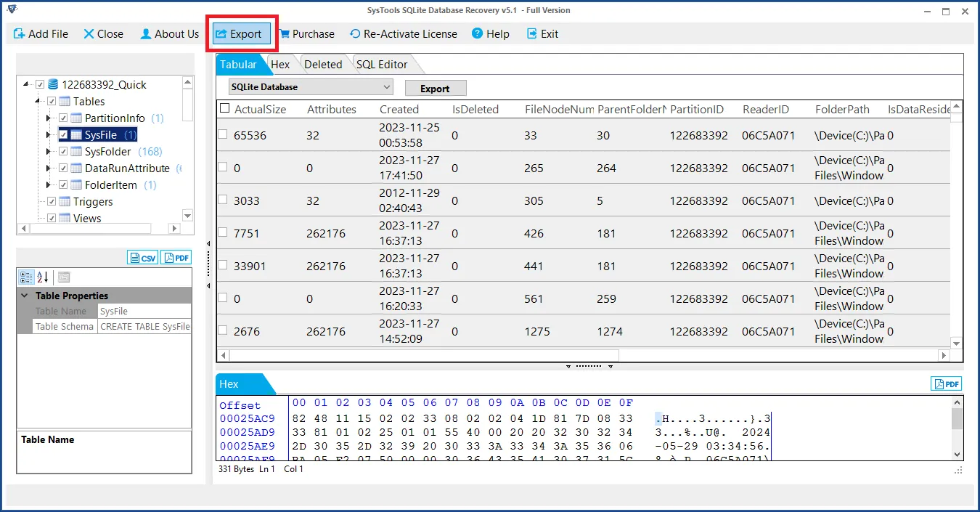Collapse the Table Properties section
This screenshot has width=980, height=512.
pyautogui.click(x=25, y=296)
